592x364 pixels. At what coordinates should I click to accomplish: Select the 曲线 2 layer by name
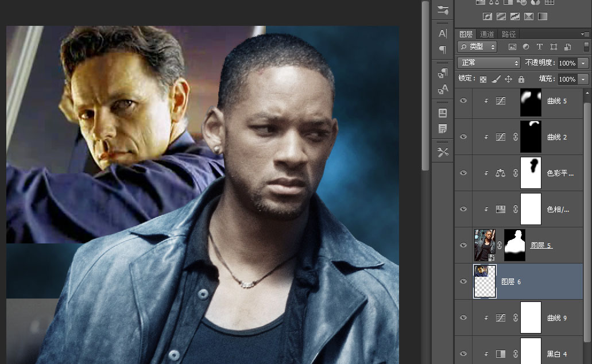click(557, 137)
